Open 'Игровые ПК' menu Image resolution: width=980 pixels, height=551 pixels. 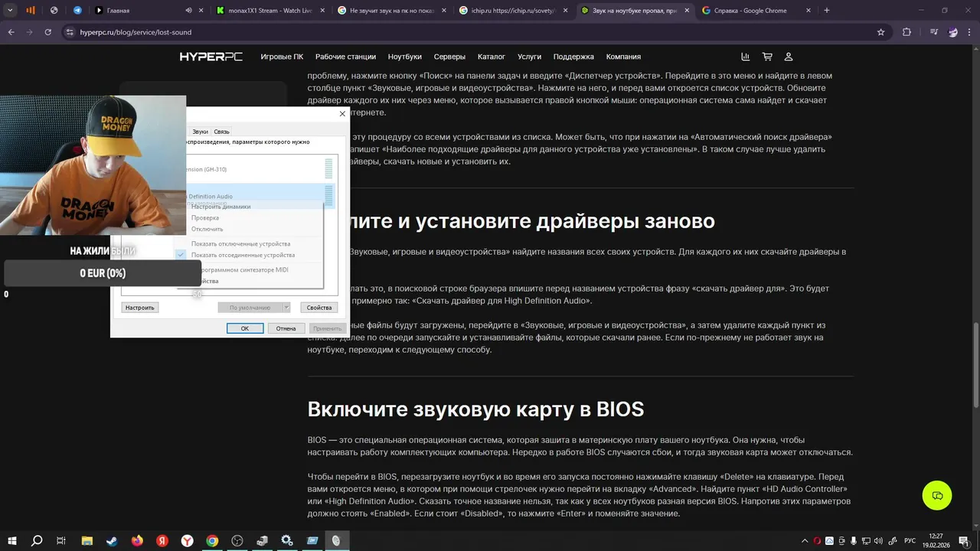(x=282, y=57)
